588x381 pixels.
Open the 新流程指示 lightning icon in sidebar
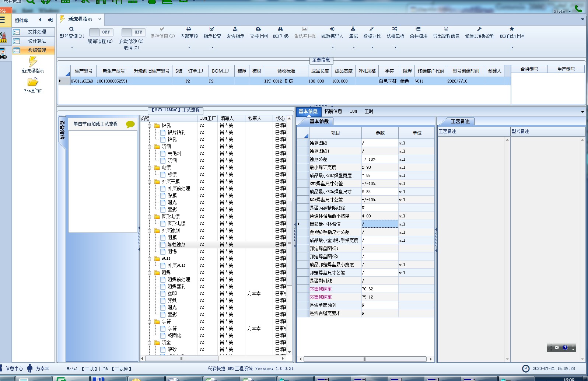(33, 62)
